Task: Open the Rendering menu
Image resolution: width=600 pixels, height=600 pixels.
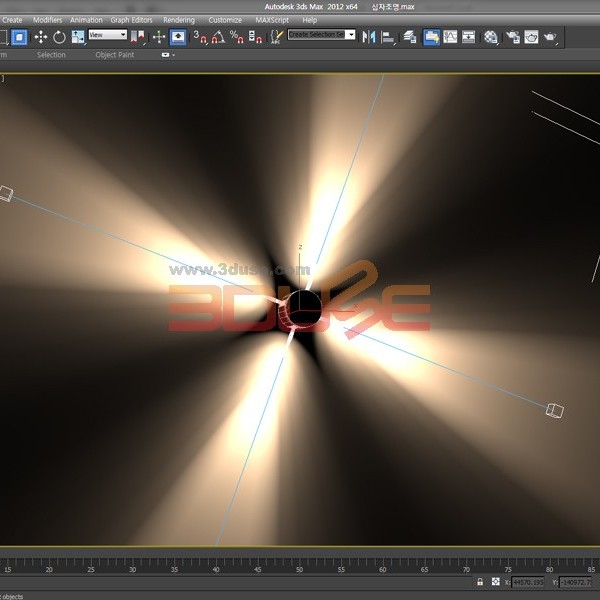Action: [x=179, y=19]
